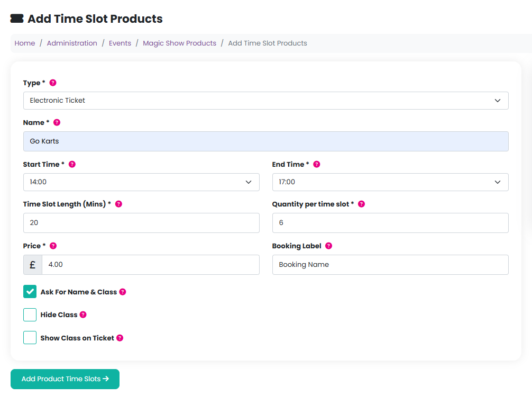Click help icon next to Type label
This screenshot has width=532, height=395.
pos(53,83)
